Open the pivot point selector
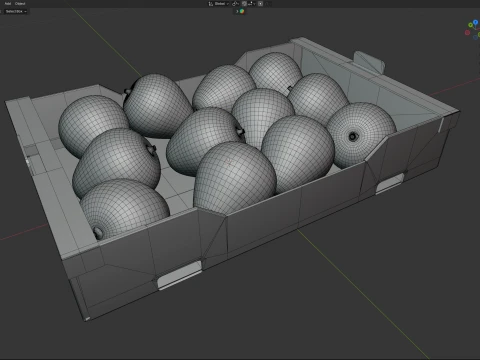This screenshot has width=480, height=360. coord(235,4)
